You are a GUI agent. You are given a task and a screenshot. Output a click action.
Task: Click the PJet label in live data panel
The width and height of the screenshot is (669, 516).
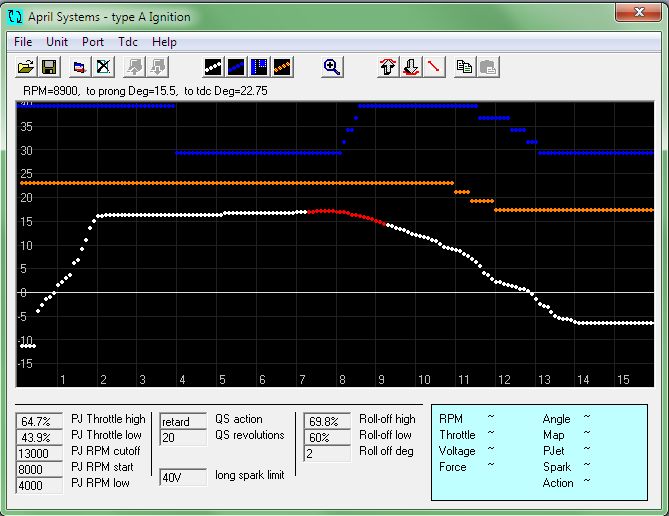(553, 451)
